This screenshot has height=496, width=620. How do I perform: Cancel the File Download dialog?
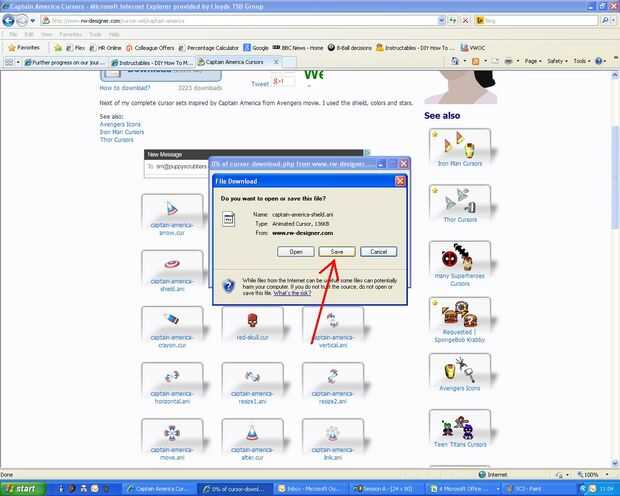378,252
